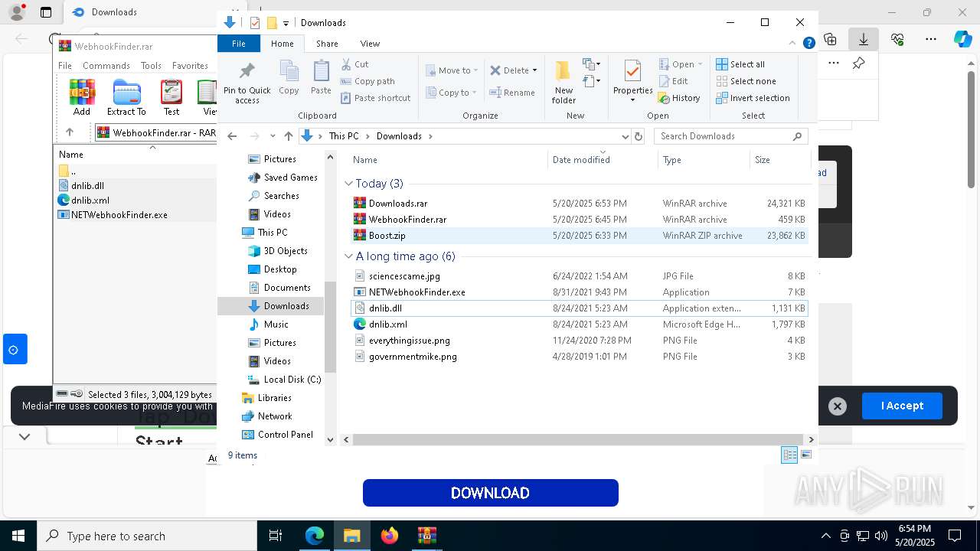The height and width of the screenshot is (551, 980).
Task: Click WinRAR Test toolbar icon
Action: (x=171, y=98)
